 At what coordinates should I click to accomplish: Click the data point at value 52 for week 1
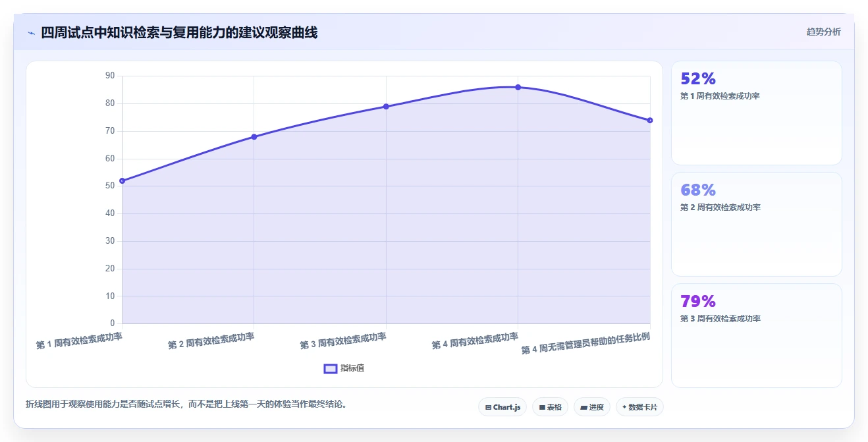(x=122, y=180)
